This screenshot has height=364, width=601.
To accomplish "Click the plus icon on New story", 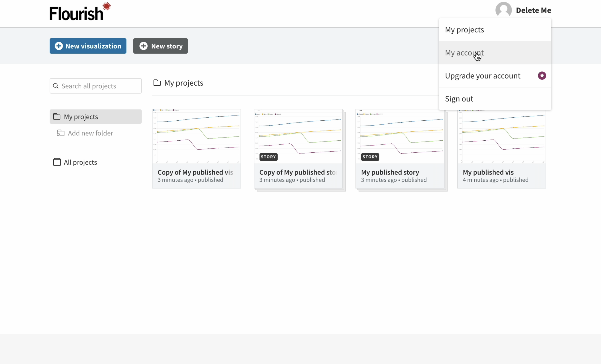I will [x=143, y=46].
